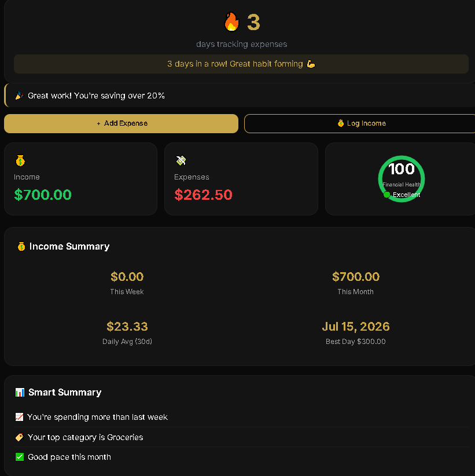This screenshot has height=476, width=475.
Task: Open the $262.50 Expenses card
Action: coord(241,179)
